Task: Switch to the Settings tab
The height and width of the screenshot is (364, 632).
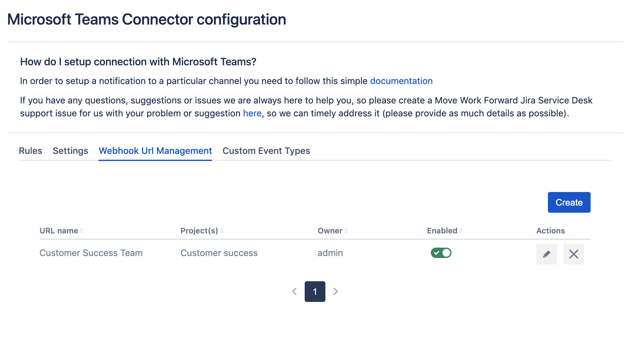Action: point(70,151)
